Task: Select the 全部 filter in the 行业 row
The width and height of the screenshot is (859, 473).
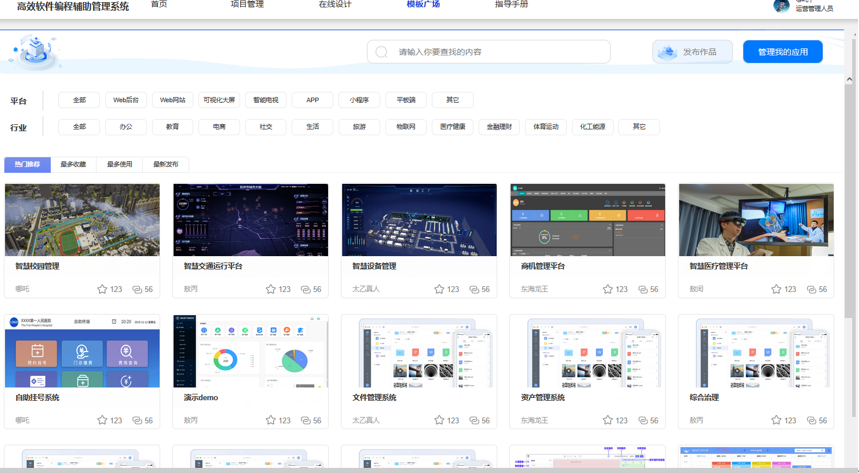Action: point(79,127)
